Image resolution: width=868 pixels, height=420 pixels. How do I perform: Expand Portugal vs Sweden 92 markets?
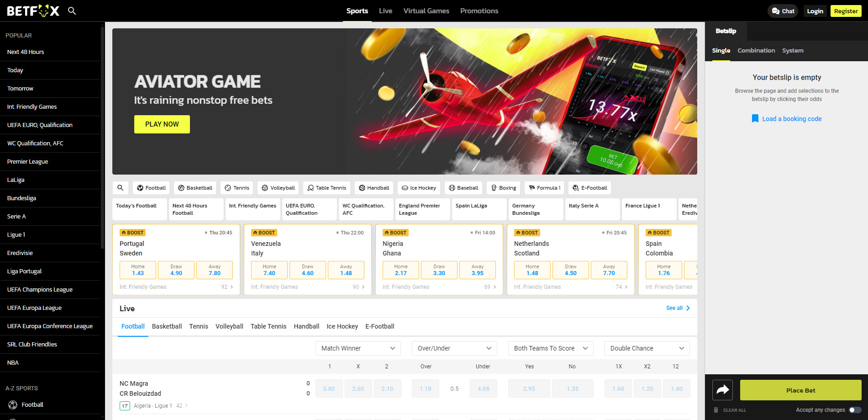click(x=227, y=287)
